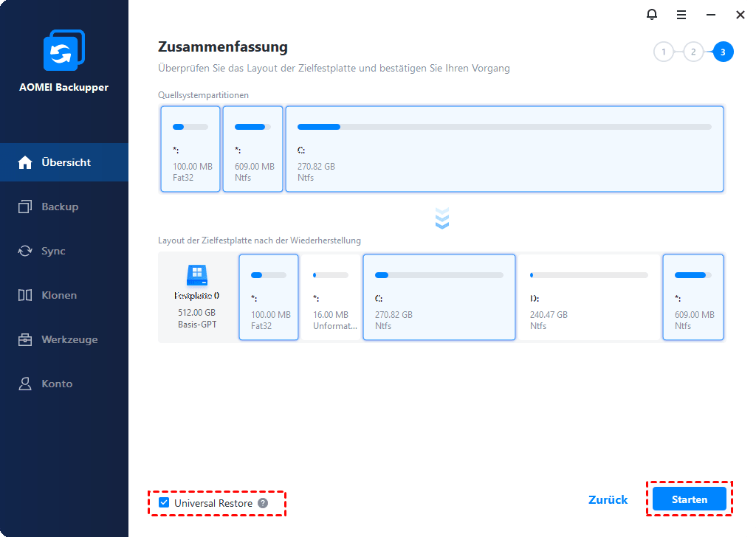This screenshot has width=756, height=537.
Task: Open the Klonen menu item
Action: (x=64, y=295)
